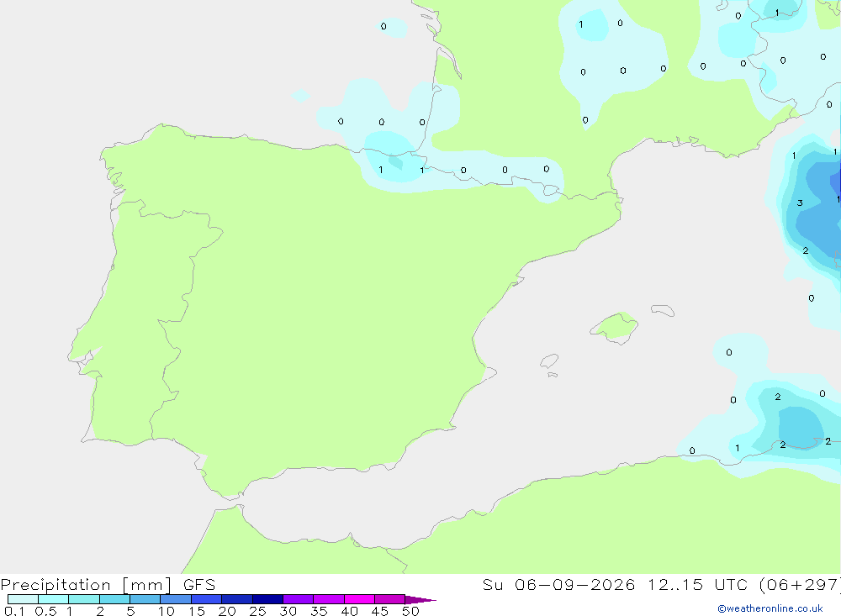Select the 20–25 mm legend color swatch
This screenshot has width=841, height=616.
237,599
